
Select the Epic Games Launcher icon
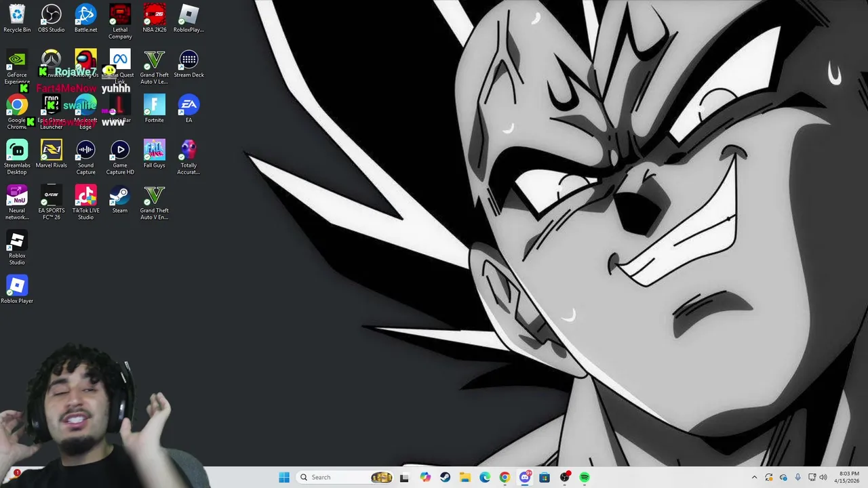[52, 113]
